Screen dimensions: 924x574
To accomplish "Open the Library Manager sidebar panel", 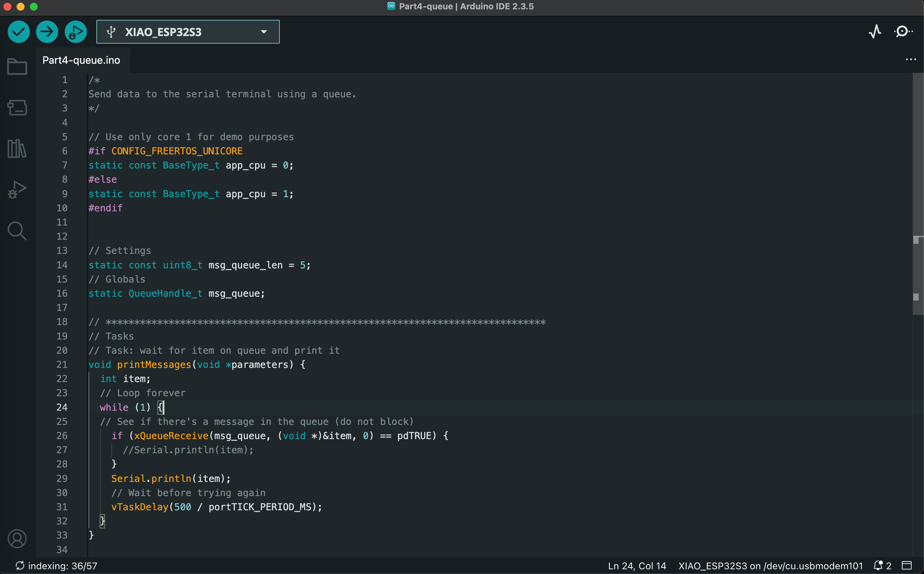I will tap(17, 148).
